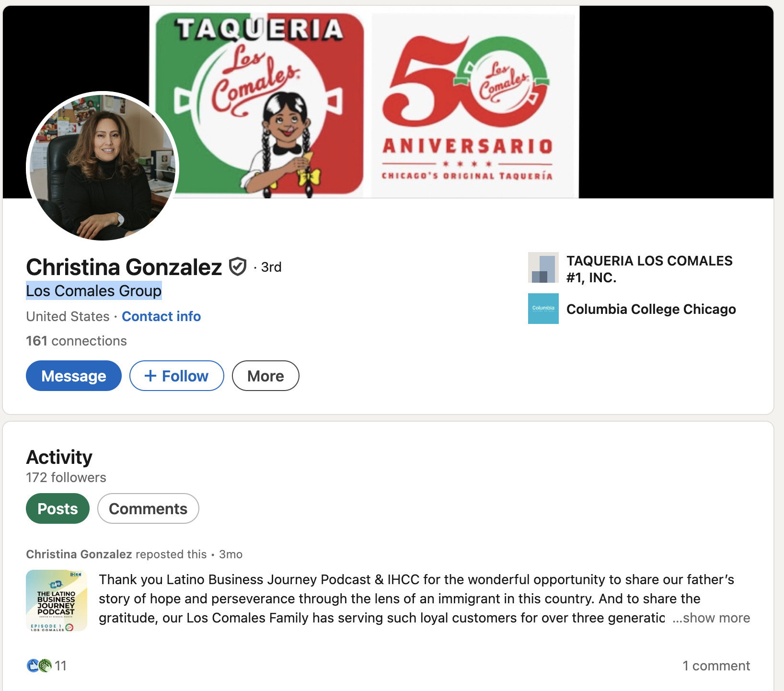
Task: Click TAQUERIA LOS COMALES #1, INC. company name
Action: [650, 268]
